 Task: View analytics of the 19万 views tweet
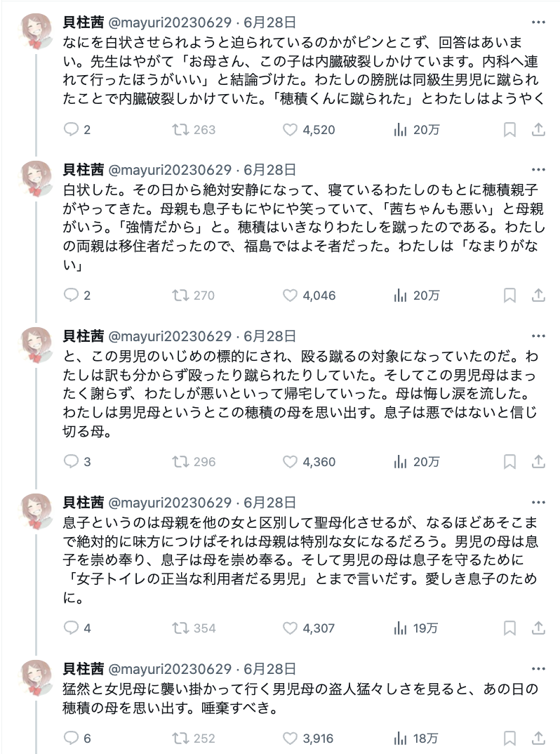[x=401, y=628]
